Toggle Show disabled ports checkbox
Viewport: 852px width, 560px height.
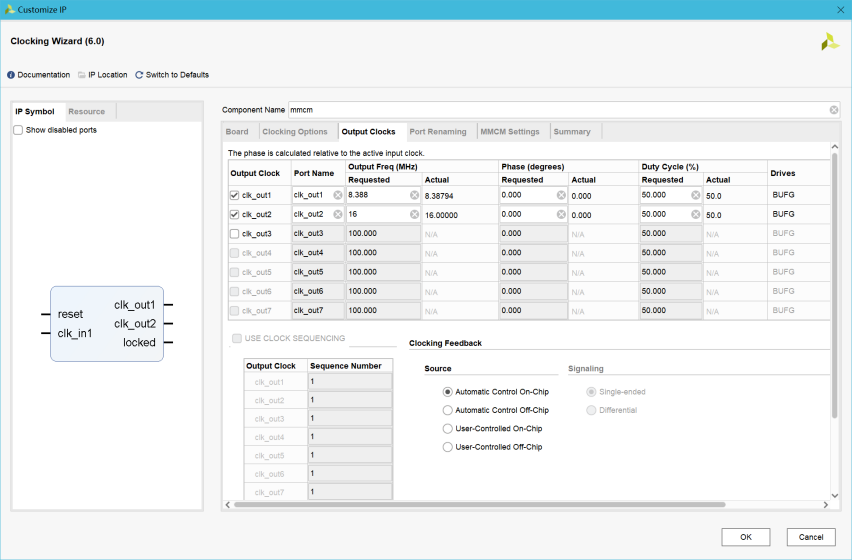pyautogui.click(x=18, y=130)
